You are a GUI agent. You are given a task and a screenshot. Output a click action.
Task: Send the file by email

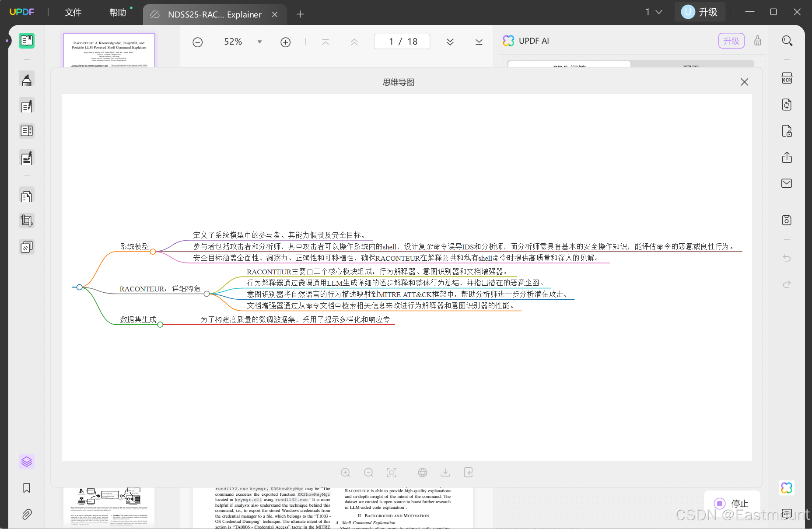coord(787,183)
